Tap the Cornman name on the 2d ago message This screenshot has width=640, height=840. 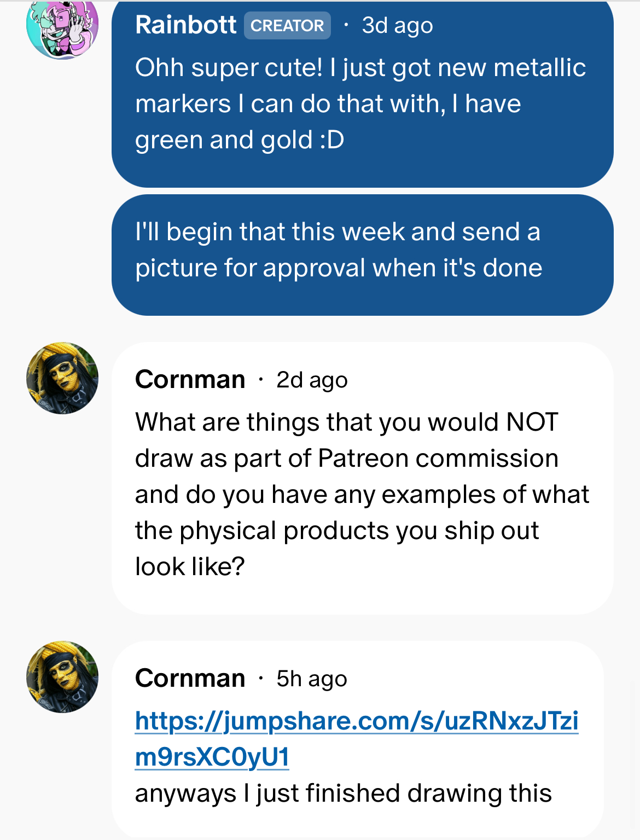190,379
